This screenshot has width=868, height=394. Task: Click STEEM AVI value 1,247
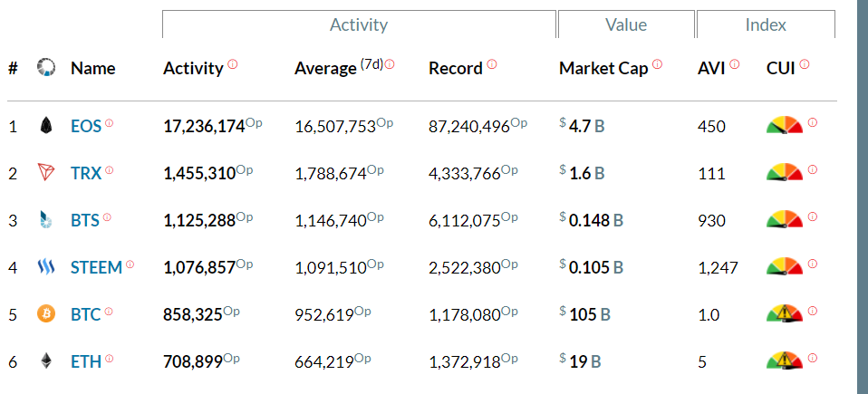pos(718,268)
